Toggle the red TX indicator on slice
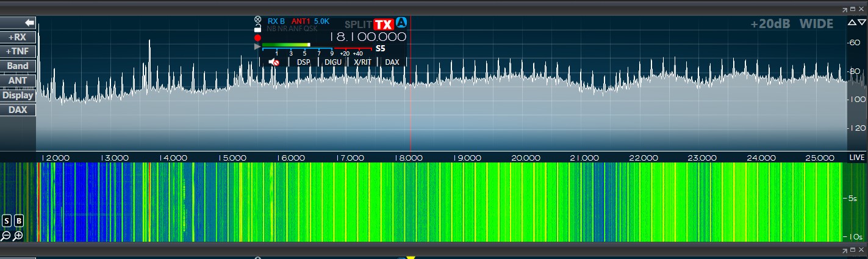The width and height of the screenshot is (868, 259). click(x=383, y=24)
